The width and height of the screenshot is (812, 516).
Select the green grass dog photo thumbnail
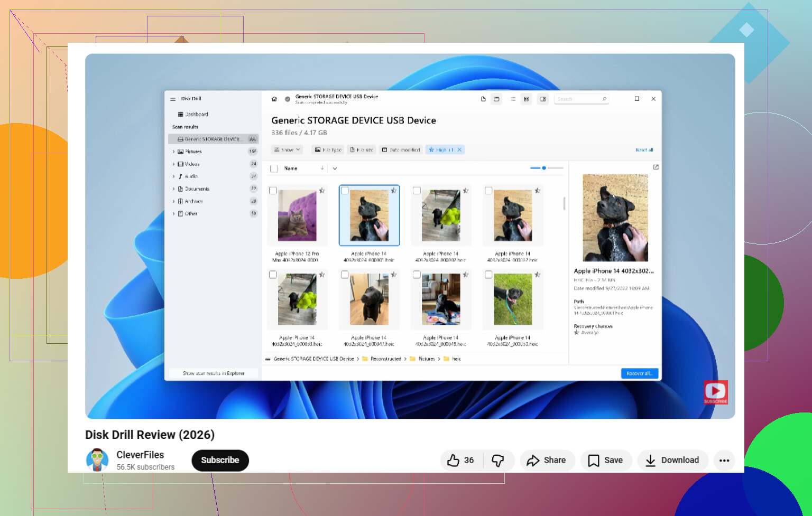point(513,299)
